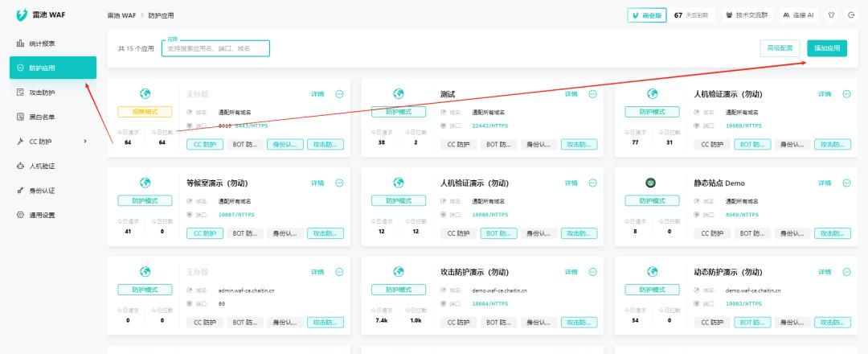The image size is (868, 354).
Task: Open 攻击防护 in the sidebar
Action: click(42, 93)
